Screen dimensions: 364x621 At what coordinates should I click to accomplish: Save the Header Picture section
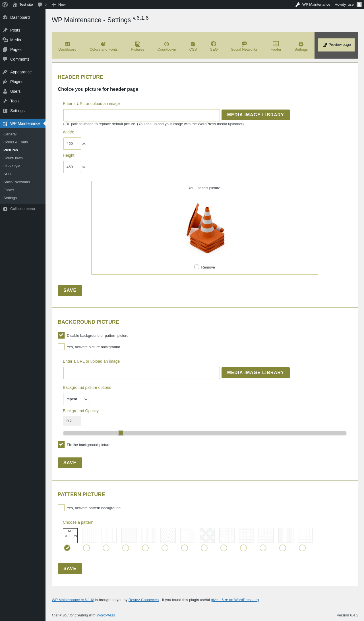click(70, 290)
